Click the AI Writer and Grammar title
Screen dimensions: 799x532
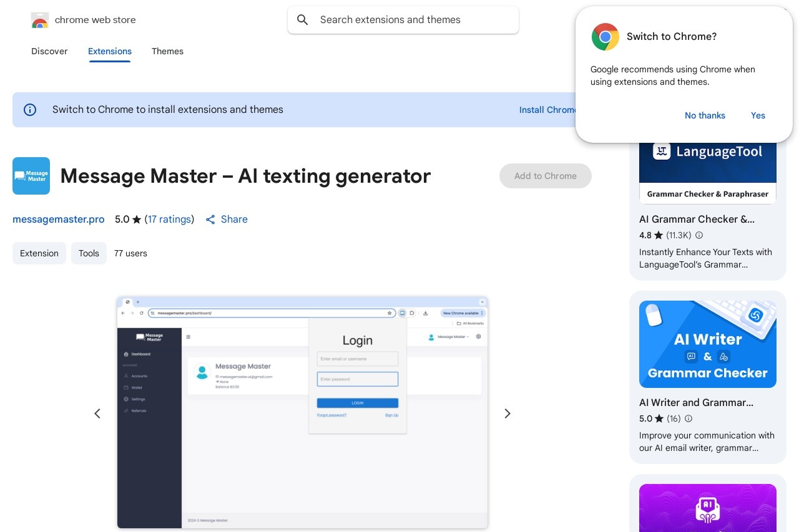[696, 402]
